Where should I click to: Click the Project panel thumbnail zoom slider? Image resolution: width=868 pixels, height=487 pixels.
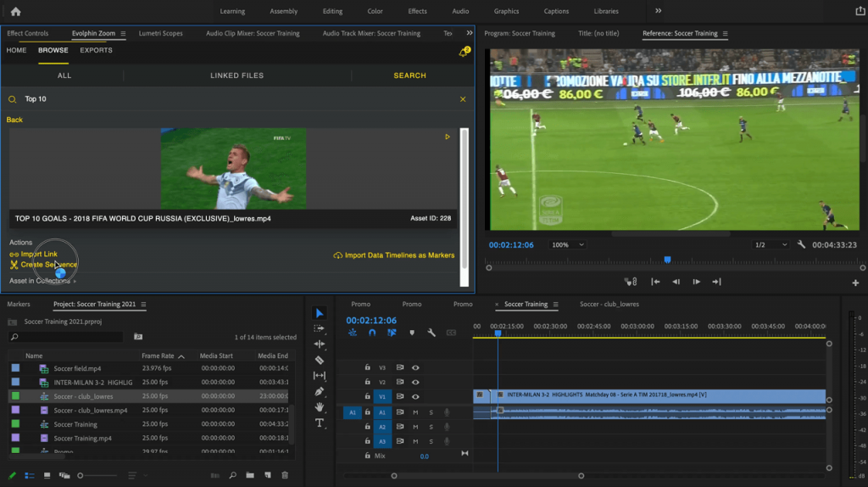97,475
